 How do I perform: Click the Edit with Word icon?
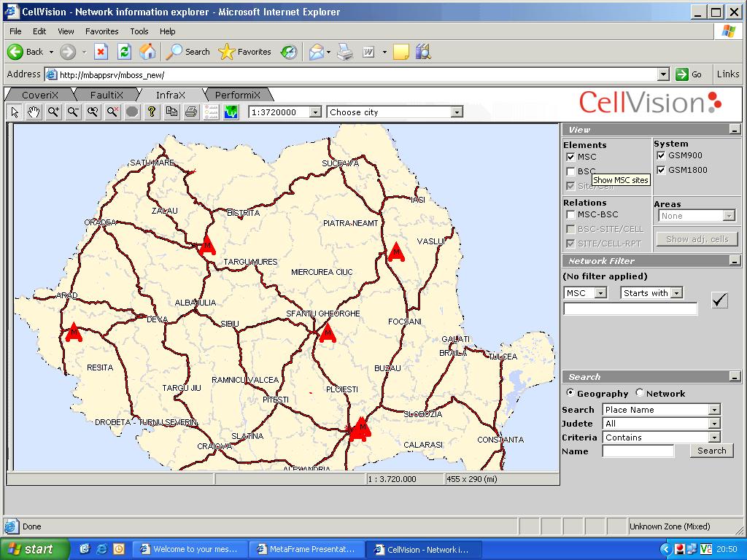click(368, 52)
